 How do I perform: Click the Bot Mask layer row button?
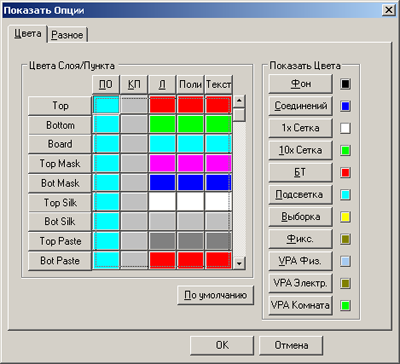tap(60, 183)
